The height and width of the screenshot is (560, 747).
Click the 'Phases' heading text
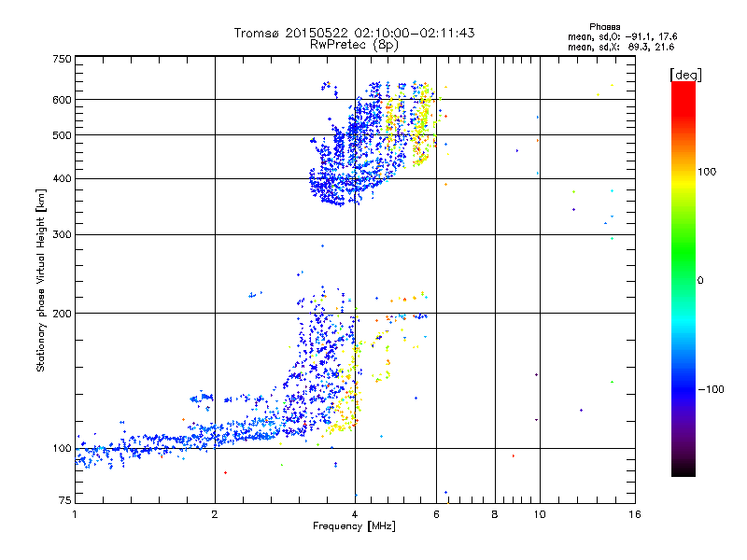(604, 27)
